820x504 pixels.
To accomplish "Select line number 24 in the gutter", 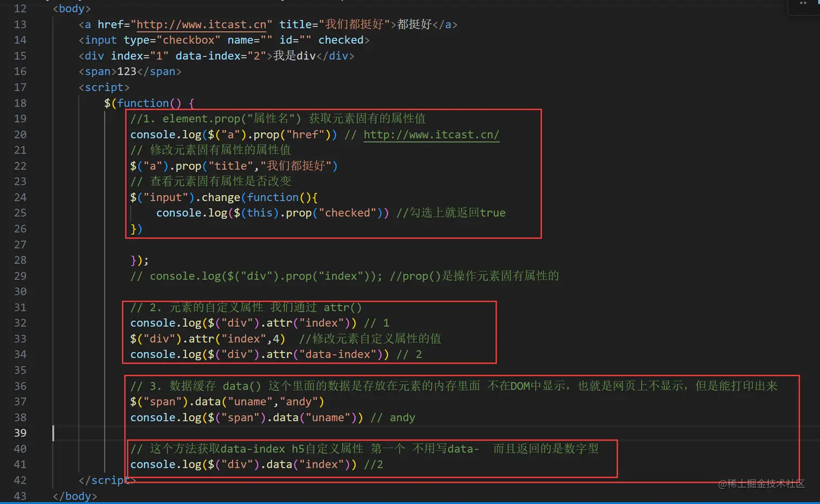I will [x=20, y=197].
